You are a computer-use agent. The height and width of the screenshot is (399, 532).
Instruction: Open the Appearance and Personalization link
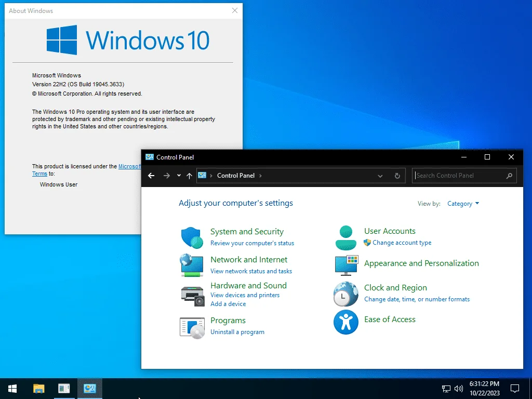pyautogui.click(x=421, y=263)
